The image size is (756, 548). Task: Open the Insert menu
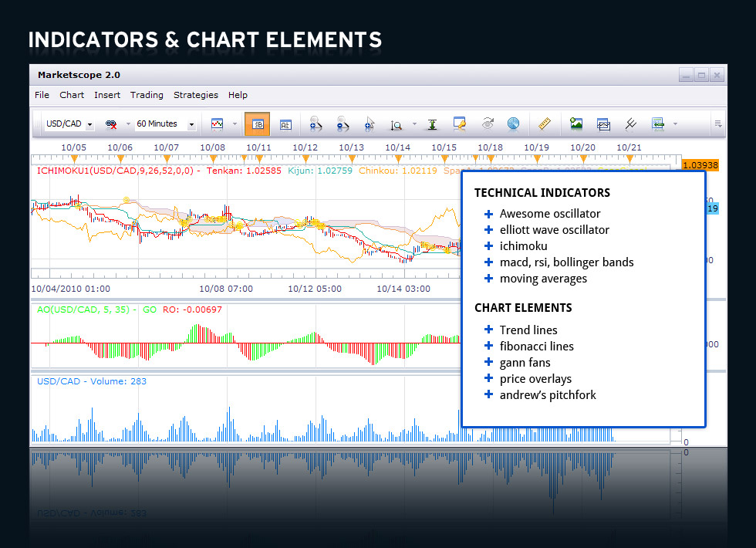pos(107,95)
